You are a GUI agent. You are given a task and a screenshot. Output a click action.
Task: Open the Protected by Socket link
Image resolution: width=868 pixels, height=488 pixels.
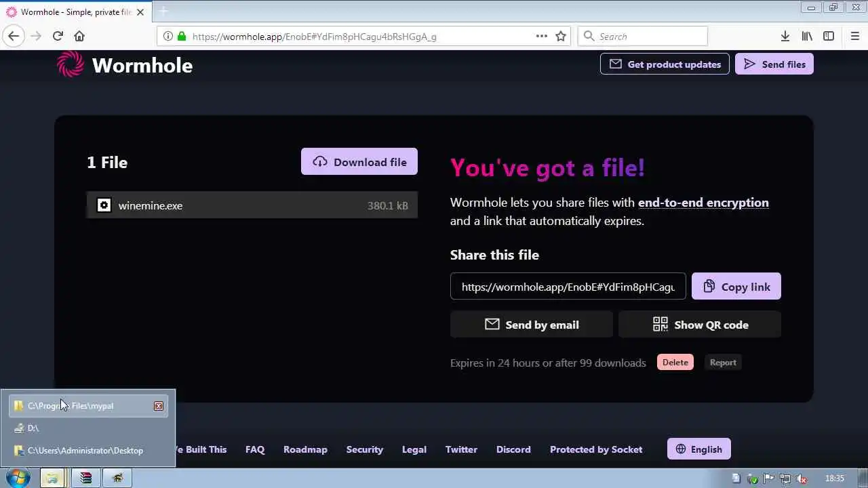pos(596,449)
